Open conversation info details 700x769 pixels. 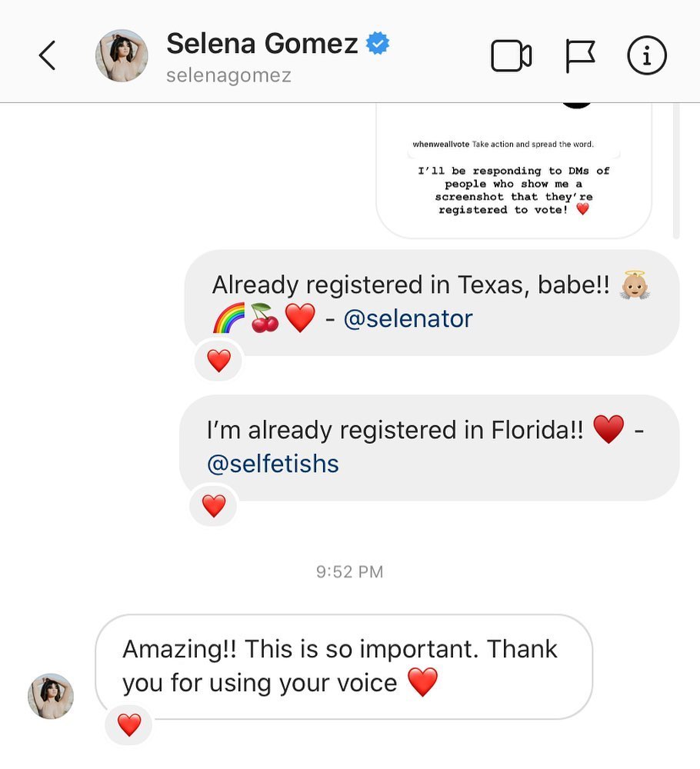646,56
